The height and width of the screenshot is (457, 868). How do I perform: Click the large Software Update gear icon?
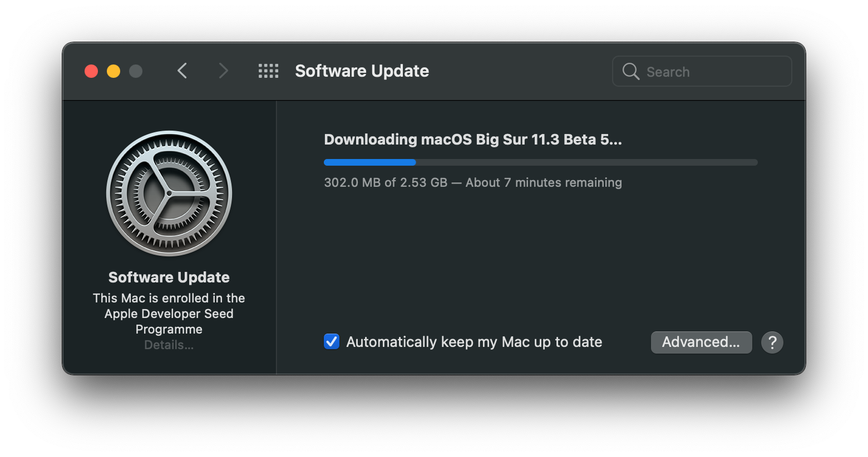point(169,193)
